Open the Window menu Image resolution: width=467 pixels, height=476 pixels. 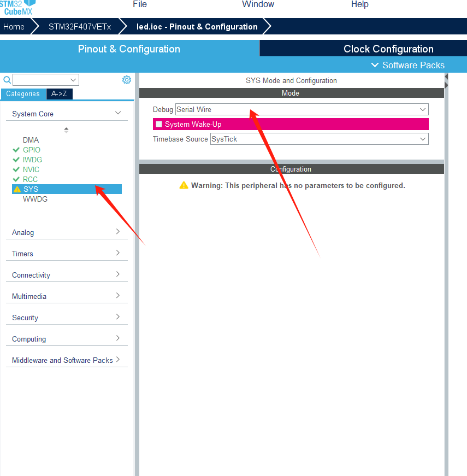point(258,4)
